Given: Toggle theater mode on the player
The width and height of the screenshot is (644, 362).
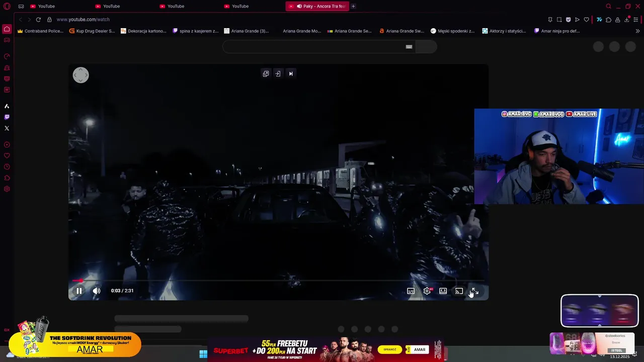Looking at the screenshot, I should pyautogui.click(x=443, y=291).
